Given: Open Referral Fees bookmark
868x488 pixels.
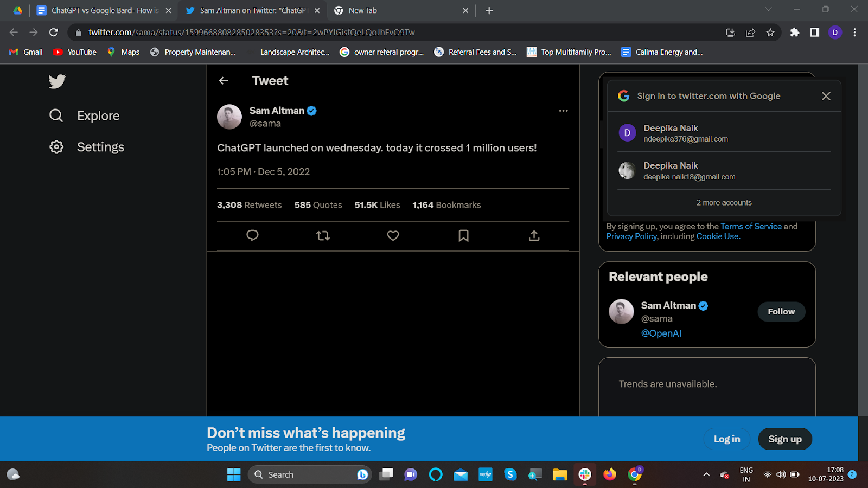Looking at the screenshot, I should (x=476, y=52).
